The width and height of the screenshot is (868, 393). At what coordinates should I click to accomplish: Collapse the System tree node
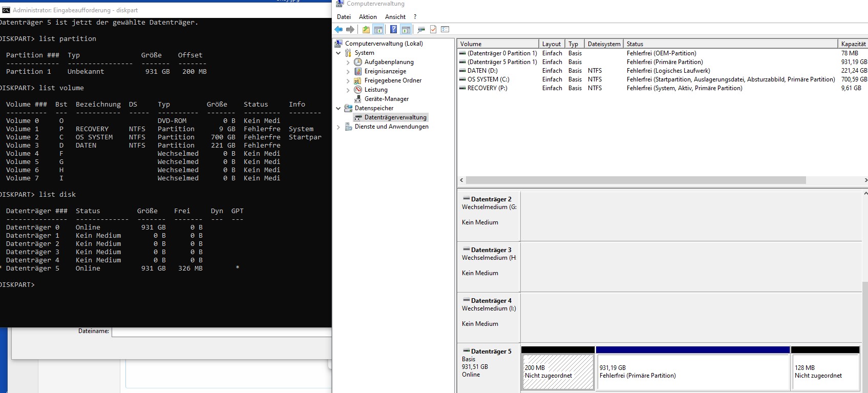point(338,53)
